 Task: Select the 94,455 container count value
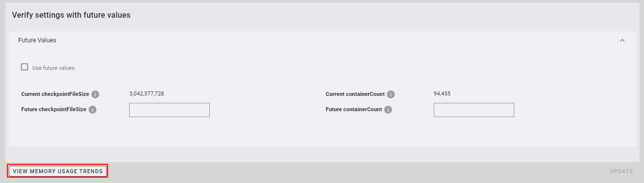(x=442, y=93)
